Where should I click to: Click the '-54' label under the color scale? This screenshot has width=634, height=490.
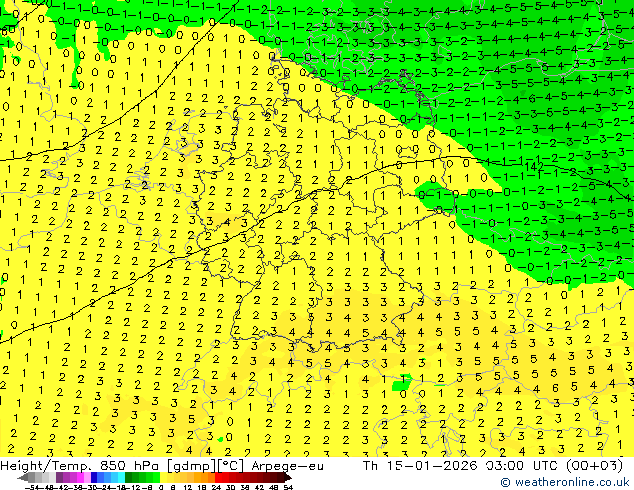(x=32, y=487)
